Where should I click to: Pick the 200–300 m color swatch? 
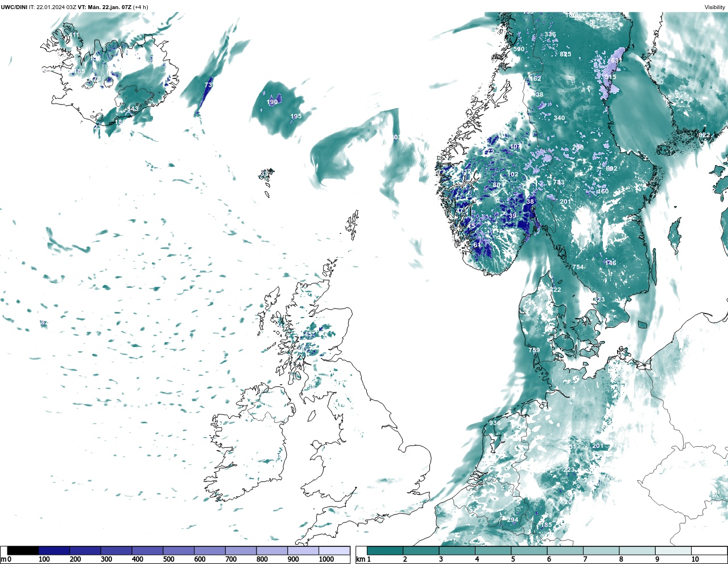pyautogui.click(x=85, y=551)
